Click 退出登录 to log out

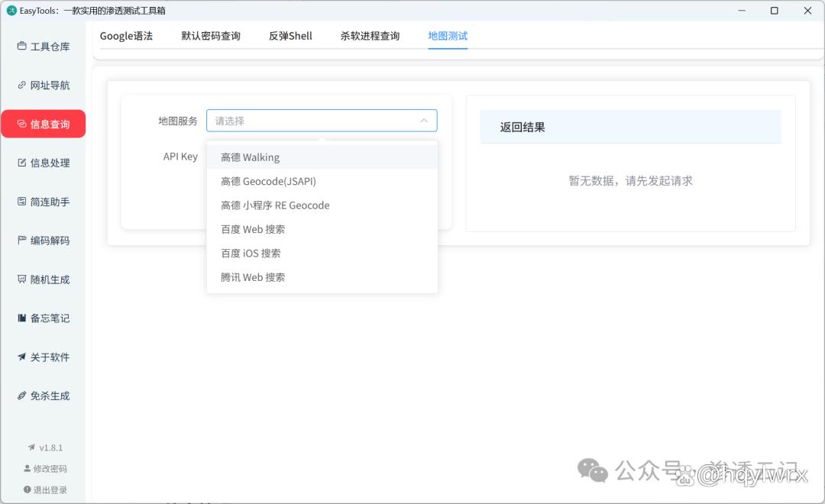click(45, 489)
